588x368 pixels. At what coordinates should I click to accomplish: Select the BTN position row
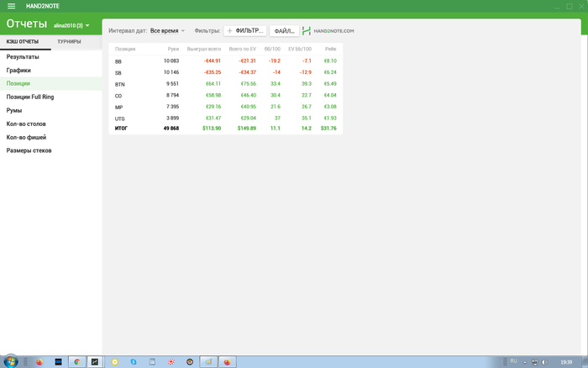pyautogui.click(x=226, y=84)
